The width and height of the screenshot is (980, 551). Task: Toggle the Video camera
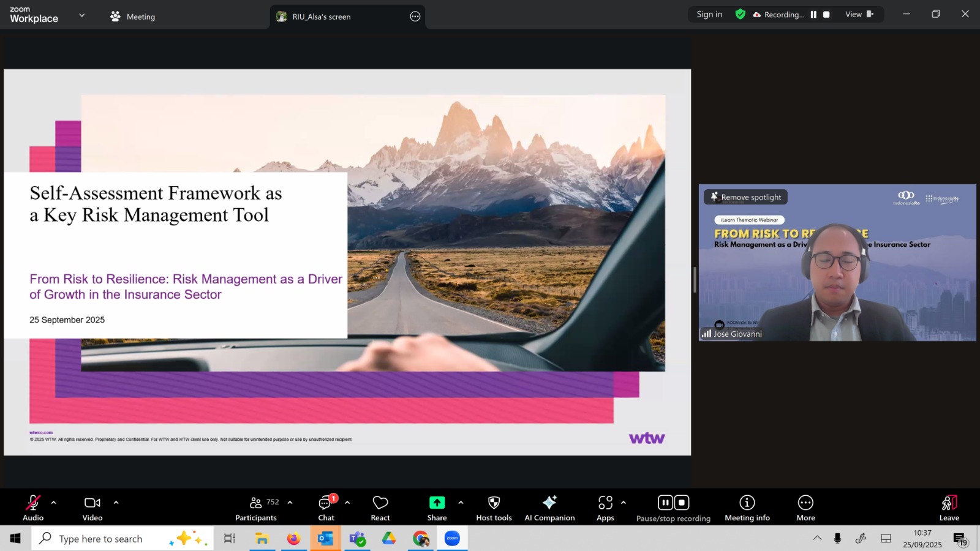coord(92,508)
